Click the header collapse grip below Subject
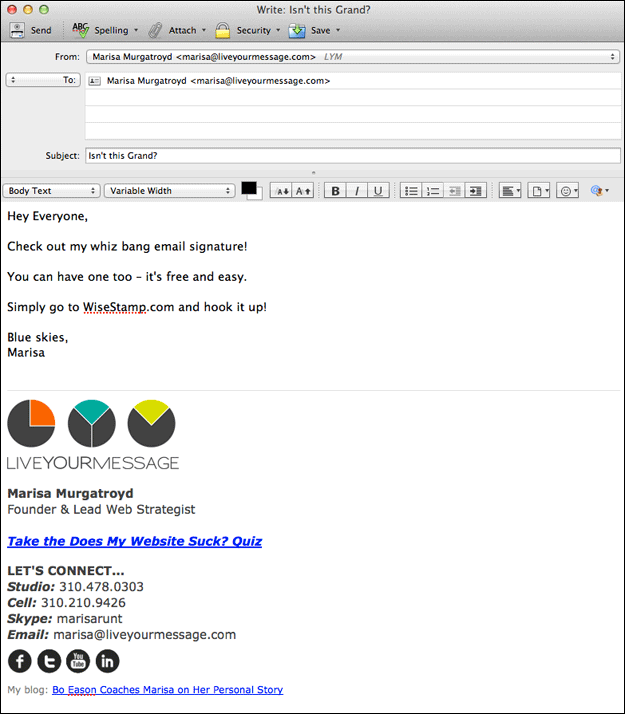 313,173
